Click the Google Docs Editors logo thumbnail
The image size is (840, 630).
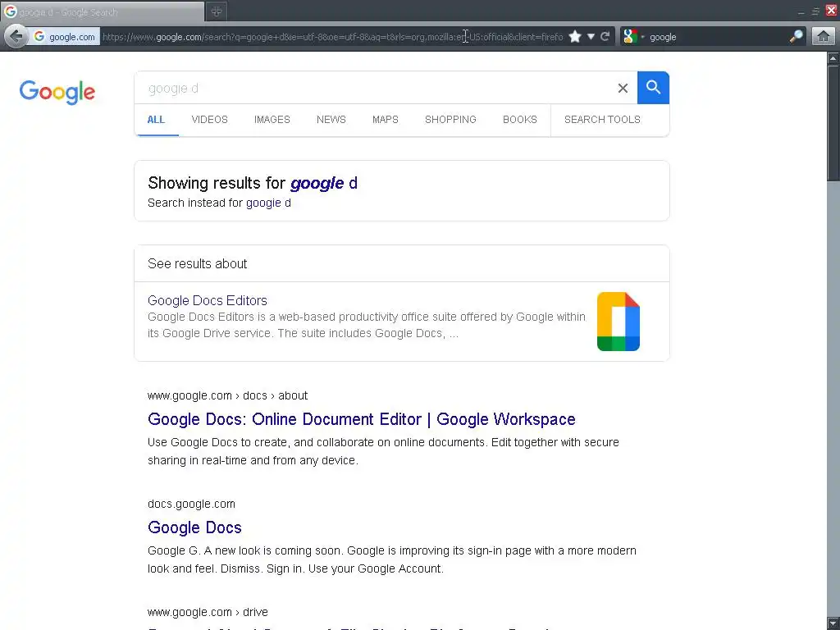[619, 322]
